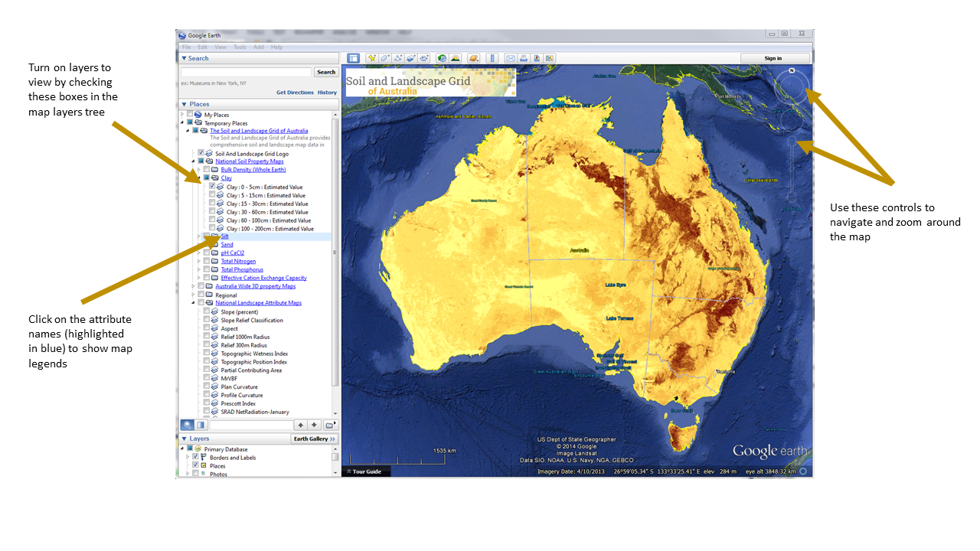980x551 pixels.
Task: Toggle the sunlight across landscape icon
Action: (x=456, y=58)
